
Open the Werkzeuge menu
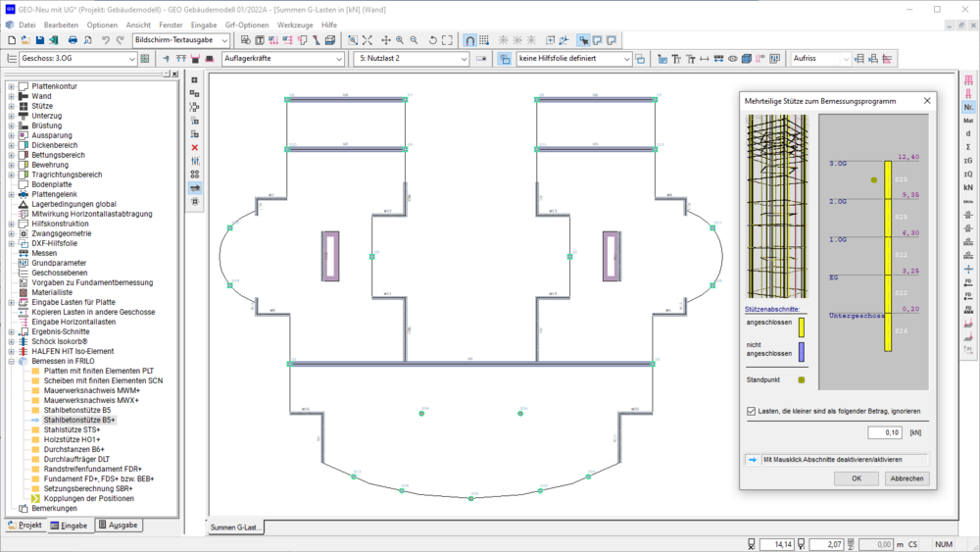[x=294, y=24]
